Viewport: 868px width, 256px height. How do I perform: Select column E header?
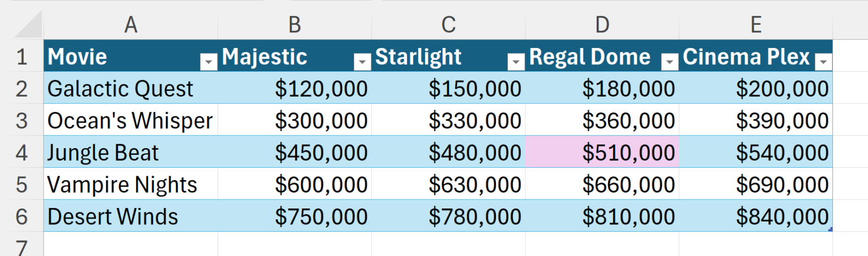(x=756, y=24)
